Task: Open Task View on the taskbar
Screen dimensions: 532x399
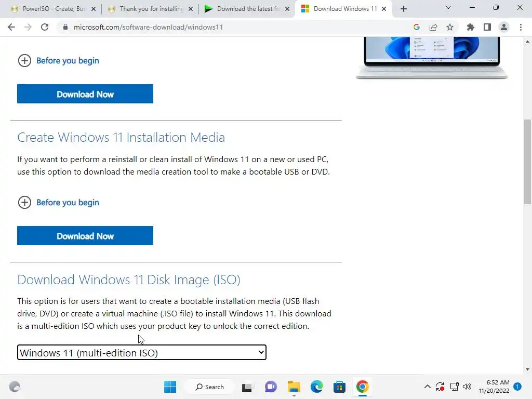Action: pyautogui.click(x=247, y=387)
